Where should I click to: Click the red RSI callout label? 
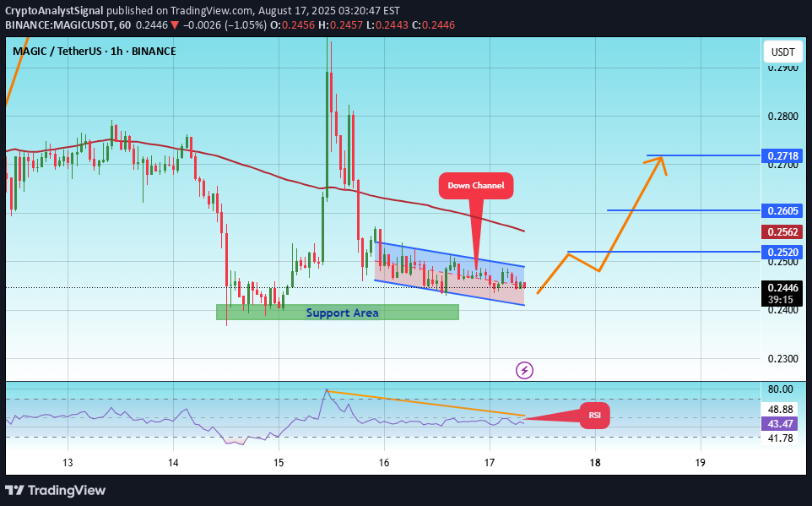[x=594, y=416]
